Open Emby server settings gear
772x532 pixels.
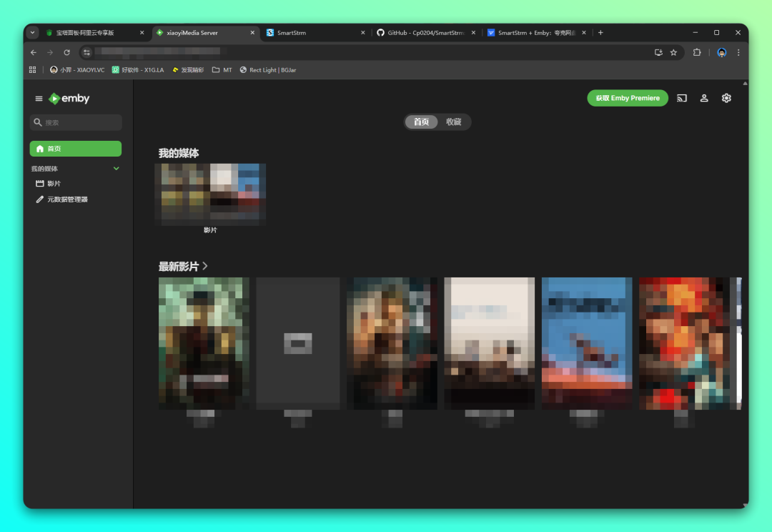point(726,98)
